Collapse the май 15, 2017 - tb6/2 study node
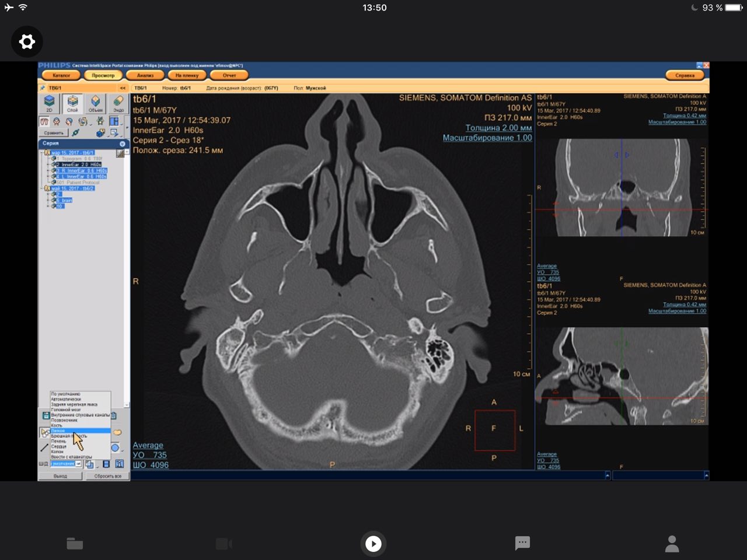The image size is (747, 560). 40,188
